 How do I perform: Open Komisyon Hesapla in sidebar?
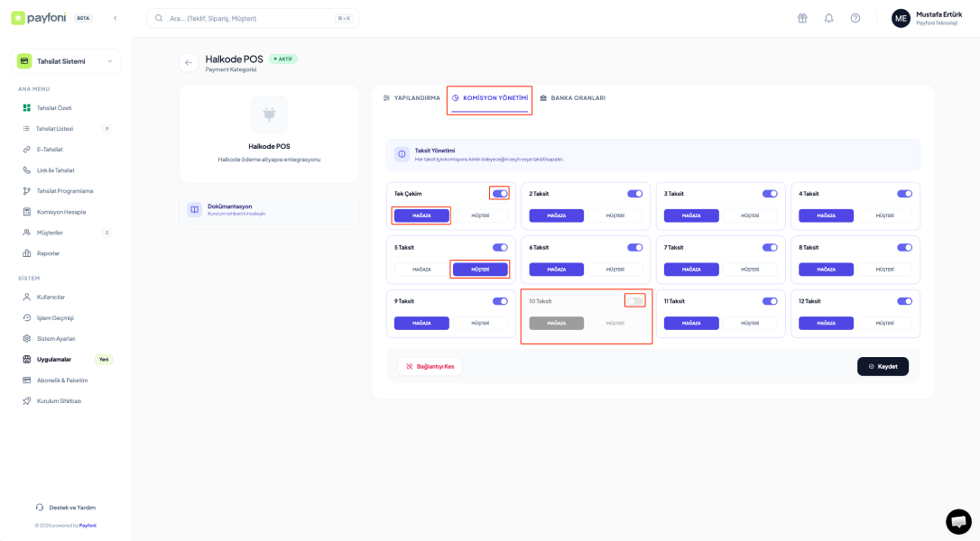(x=60, y=212)
